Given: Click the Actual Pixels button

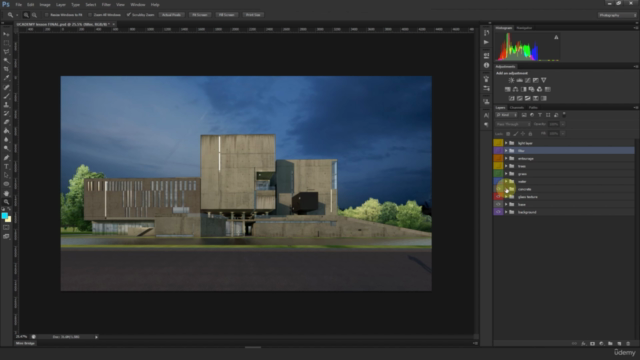Looking at the screenshot, I should click(171, 15).
